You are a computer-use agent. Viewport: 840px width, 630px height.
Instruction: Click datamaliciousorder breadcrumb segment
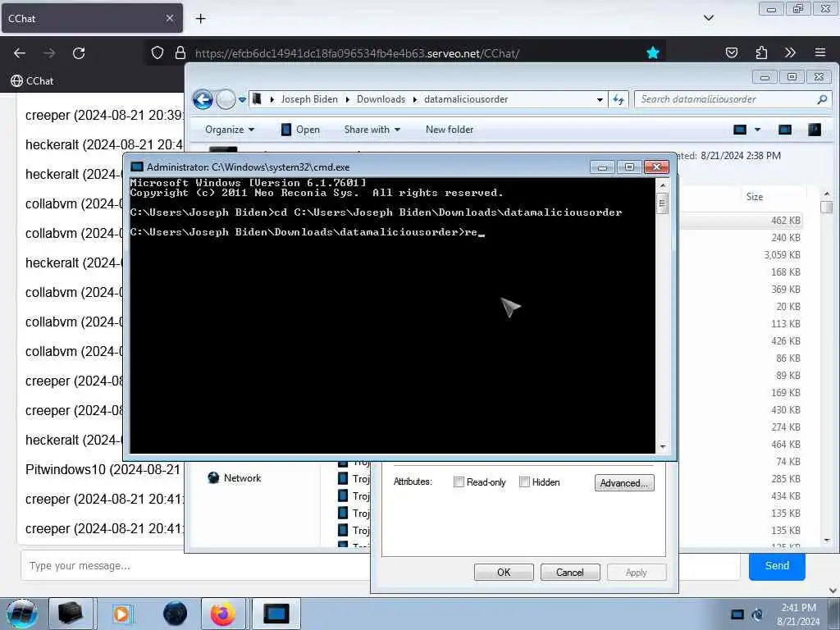466,99
